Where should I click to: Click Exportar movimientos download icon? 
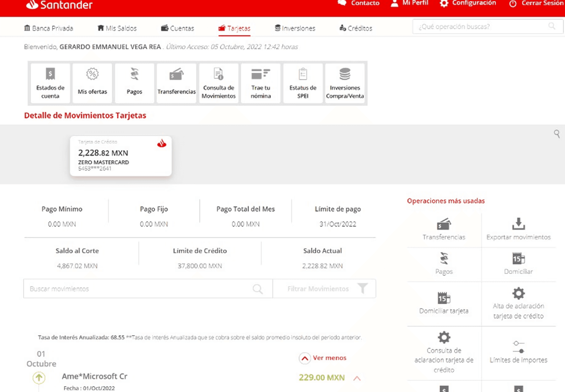tap(518, 224)
